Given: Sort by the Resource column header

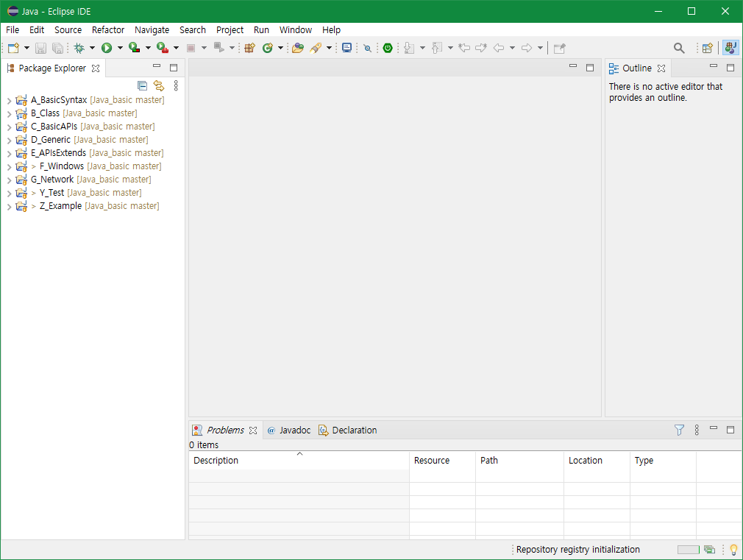Looking at the screenshot, I should point(443,461).
